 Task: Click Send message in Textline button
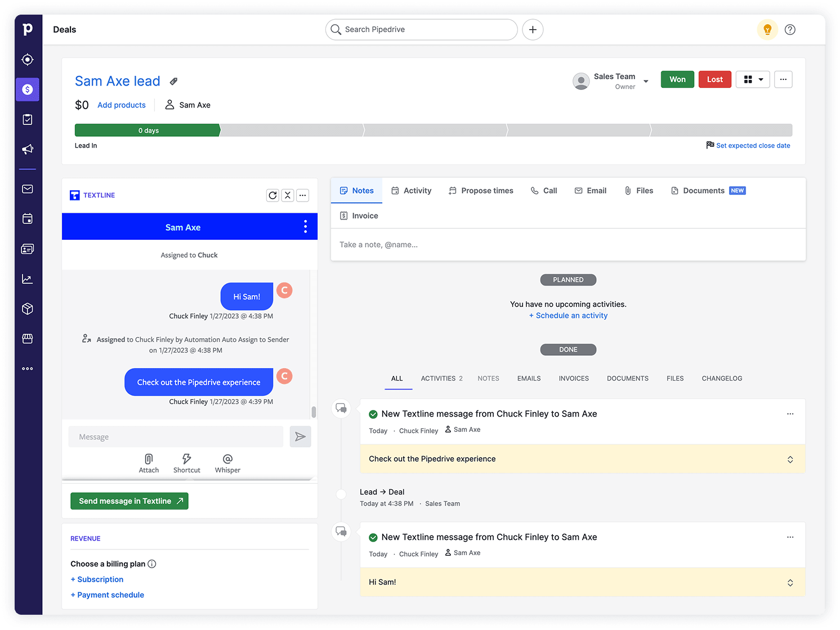point(129,501)
